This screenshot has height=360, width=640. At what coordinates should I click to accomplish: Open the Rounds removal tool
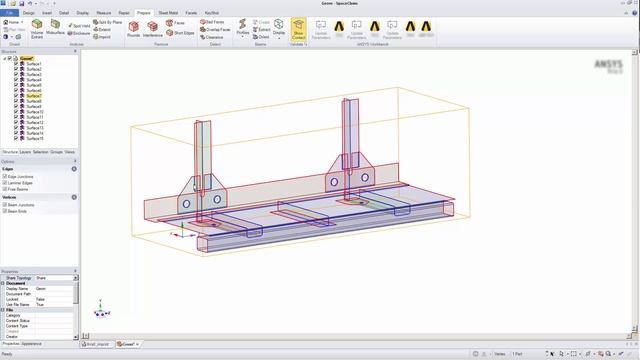pyautogui.click(x=133, y=29)
